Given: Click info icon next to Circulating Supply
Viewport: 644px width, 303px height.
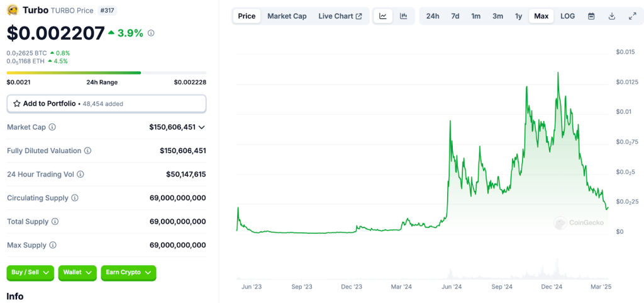Looking at the screenshot, I should pos(75,198).
